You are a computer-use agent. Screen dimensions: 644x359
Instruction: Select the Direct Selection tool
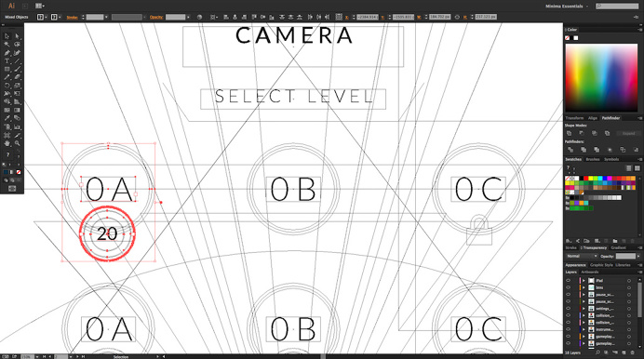(x=18, y=36)
